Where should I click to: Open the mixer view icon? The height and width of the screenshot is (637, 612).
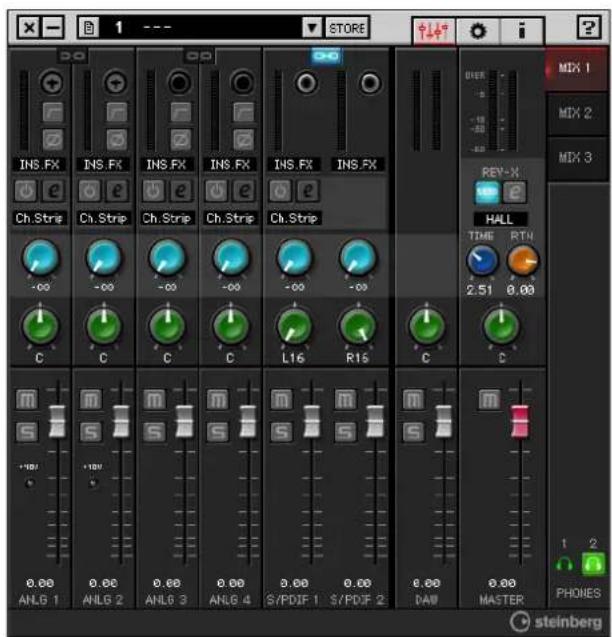pyautogui.click(x=434, y=30)
